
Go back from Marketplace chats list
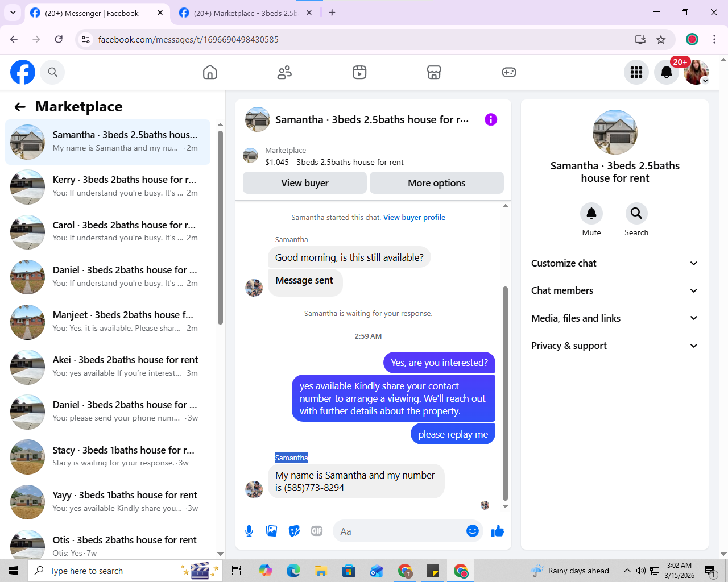tap(20, 107)
